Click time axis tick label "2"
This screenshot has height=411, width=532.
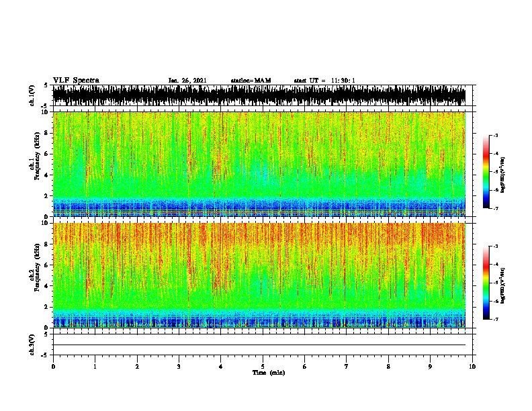[x=137, y=367]
